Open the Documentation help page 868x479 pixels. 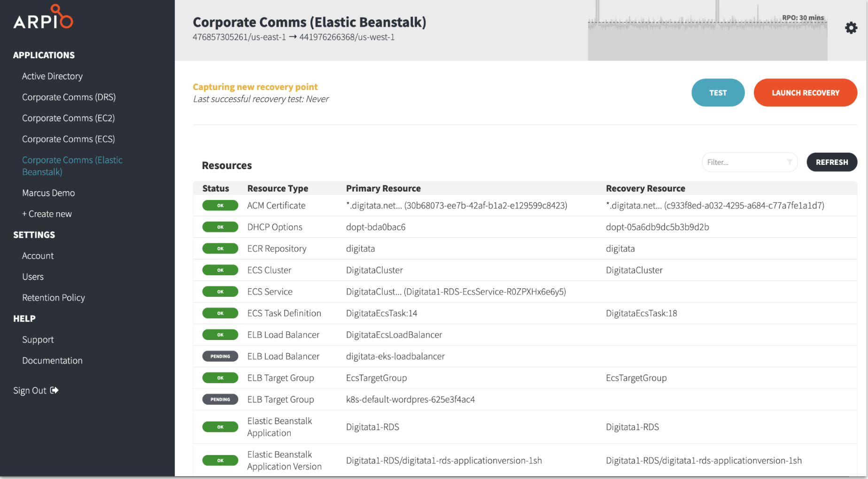(x=52, y=361)
